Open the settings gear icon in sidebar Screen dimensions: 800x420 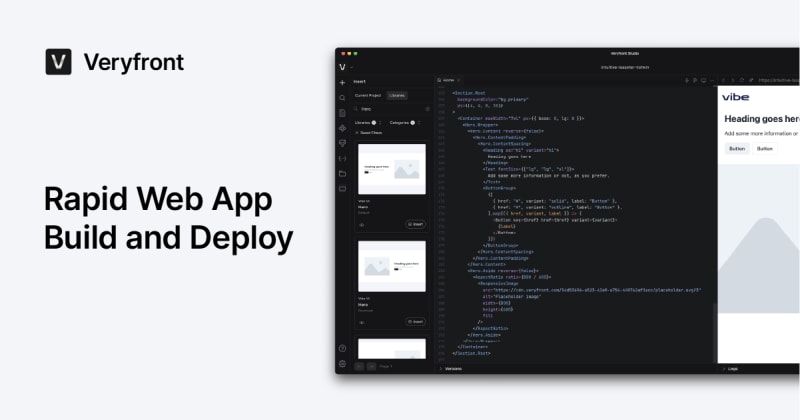click(x=342, y=364)
